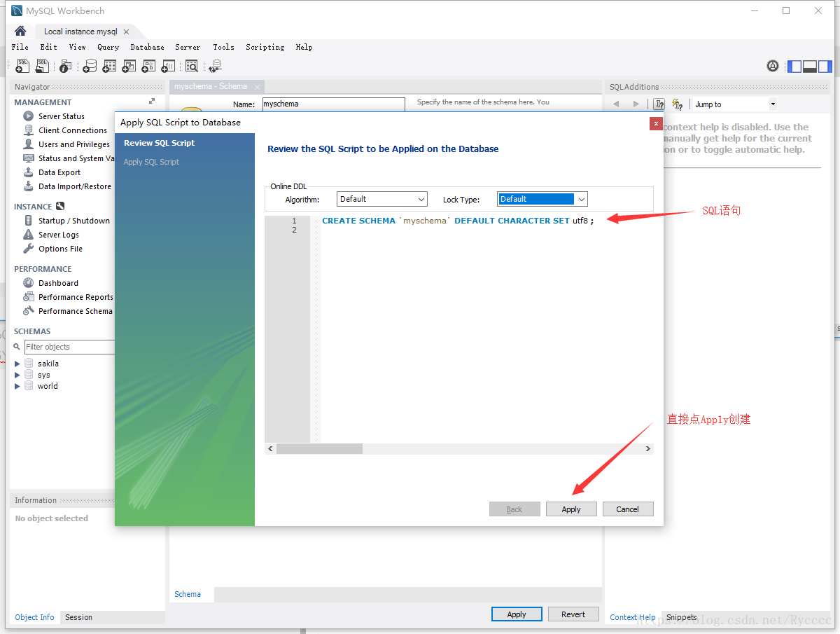840x634 pixels.
Task: Open Options File entry
Action: click(x=60, y=249)
